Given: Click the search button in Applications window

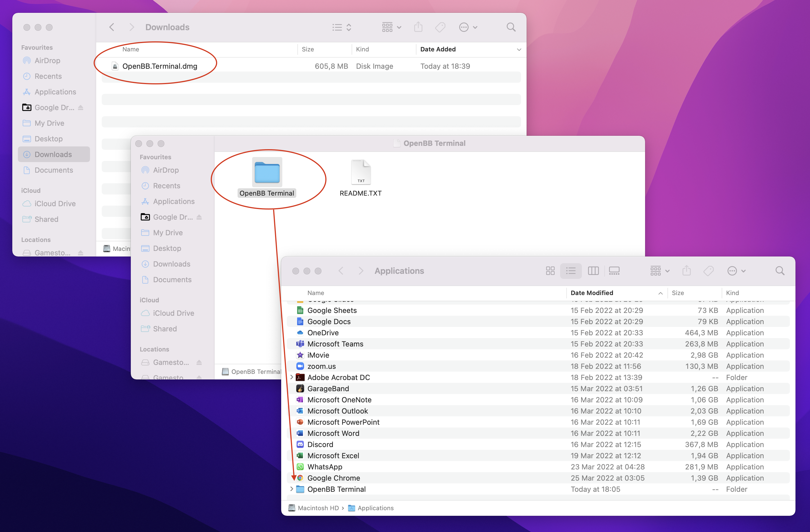Looking at the screenshot, I should 780,270.
